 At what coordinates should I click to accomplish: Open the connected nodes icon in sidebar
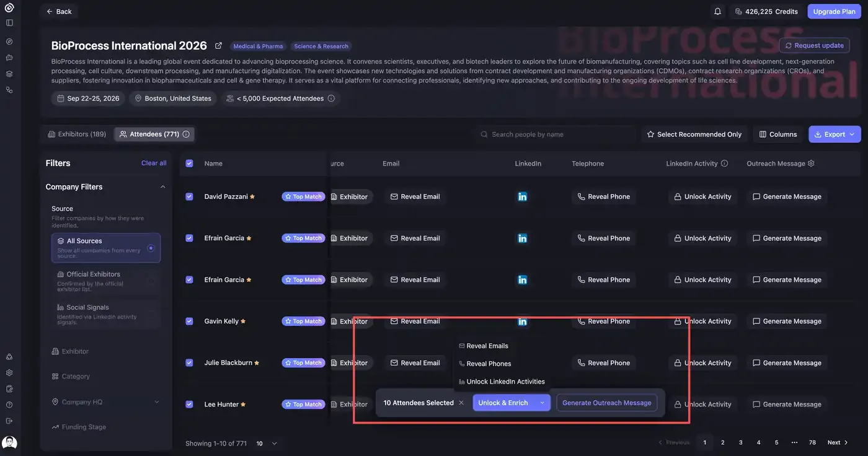tap(9, 90)
